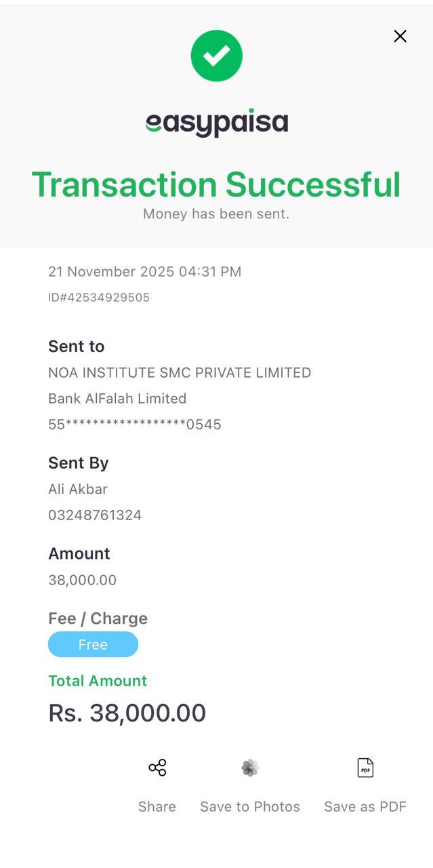Select the masked account number ending 0545
This screenshot has width=433, height=868.
coord(135,425)
